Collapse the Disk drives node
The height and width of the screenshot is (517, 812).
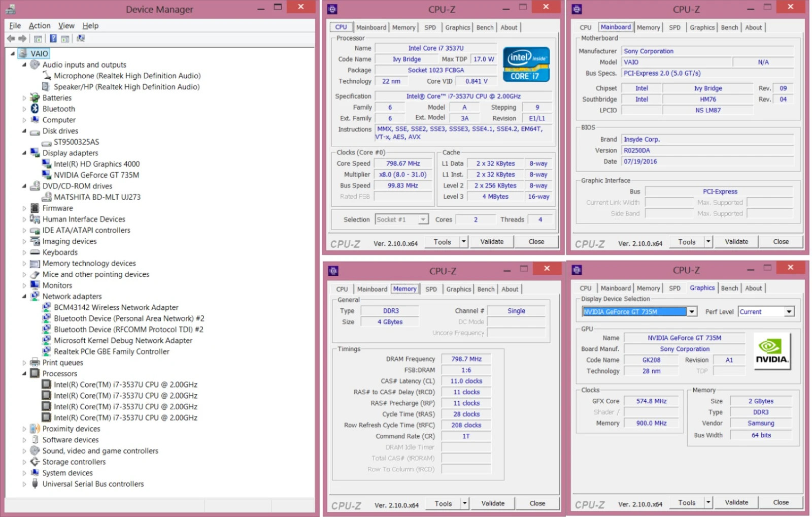24,131
